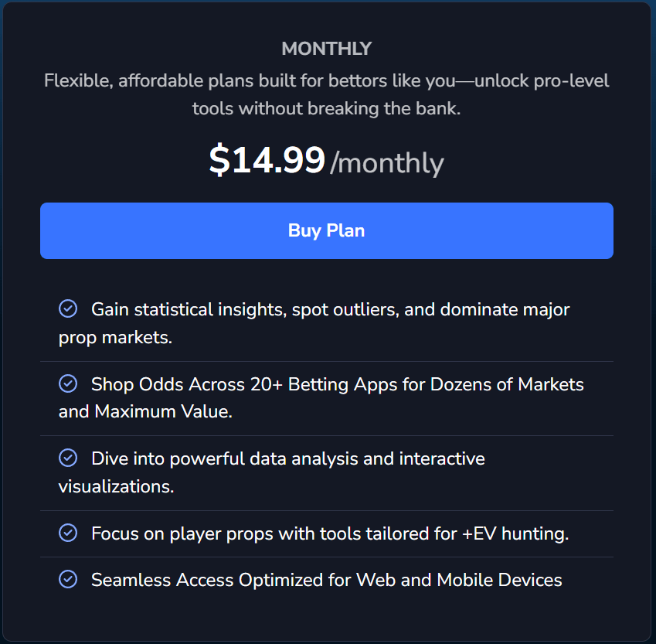Click the $14.99 price amount
656x644 pixels.
(267, 160)
